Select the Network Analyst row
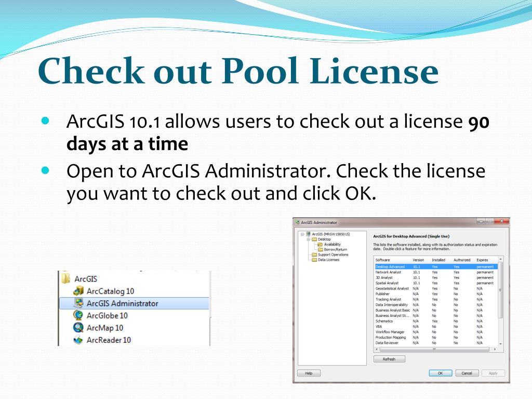 pyautogui.click(x=436, y=272)
